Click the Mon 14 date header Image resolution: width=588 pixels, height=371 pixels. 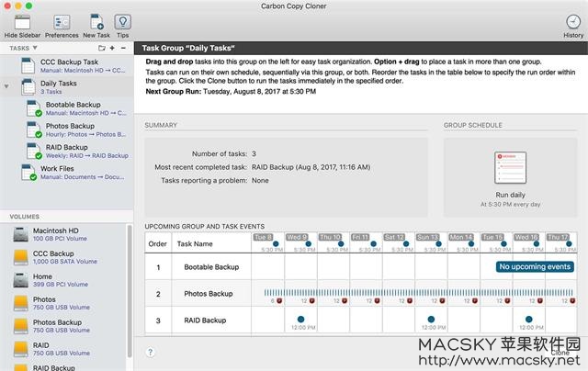[461, 237]
